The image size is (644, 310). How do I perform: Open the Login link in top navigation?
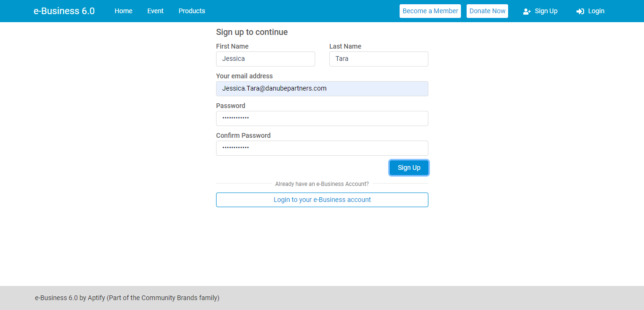tap(596, 11)
